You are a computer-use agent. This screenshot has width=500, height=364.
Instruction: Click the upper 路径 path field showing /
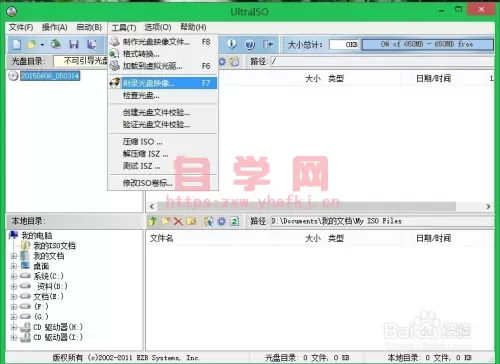click(382, 61)
